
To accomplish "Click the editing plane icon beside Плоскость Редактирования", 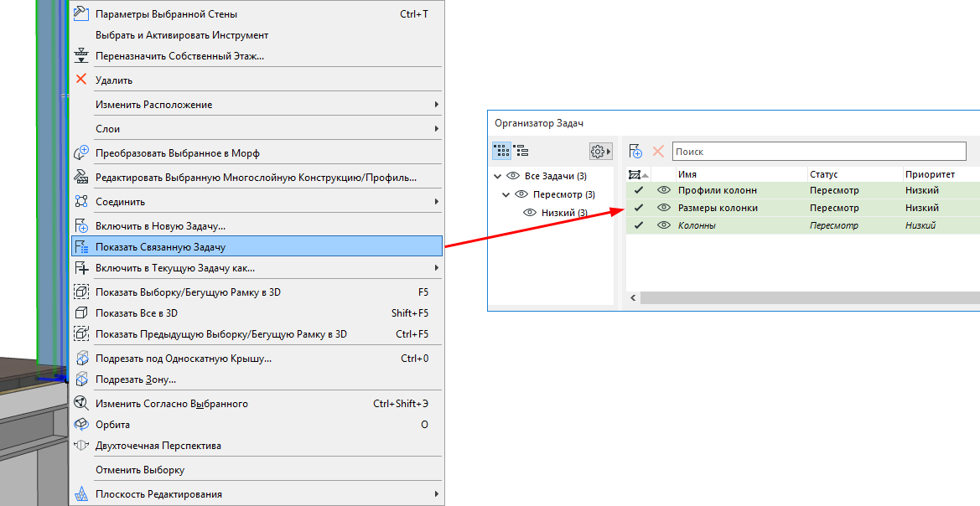I will coord(81,493).
